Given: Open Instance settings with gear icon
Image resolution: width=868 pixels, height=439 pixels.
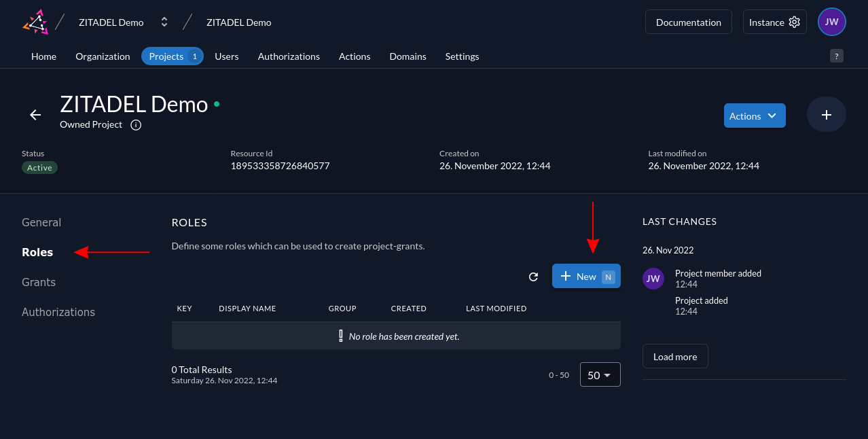Looking at the screenshot, I should (774, 22).
